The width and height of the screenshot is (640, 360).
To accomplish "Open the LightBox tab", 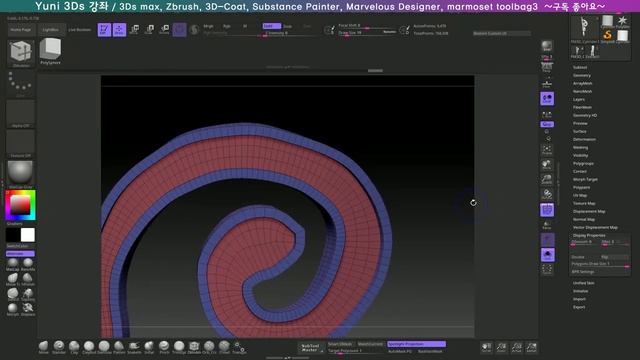I will click(51, 30).
